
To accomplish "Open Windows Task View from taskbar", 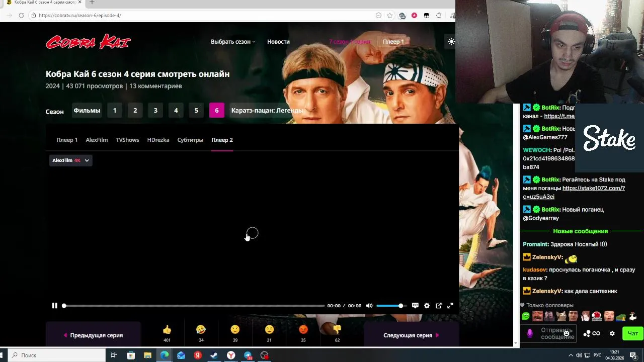I will coord(114,355).
